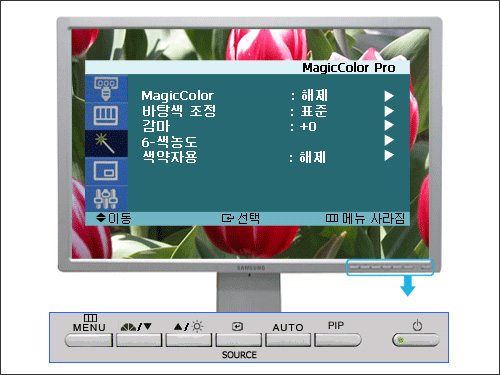Select the Input menu icon in OSD sidebar
This screenshot has width=500, height=375.
[106, 88]
